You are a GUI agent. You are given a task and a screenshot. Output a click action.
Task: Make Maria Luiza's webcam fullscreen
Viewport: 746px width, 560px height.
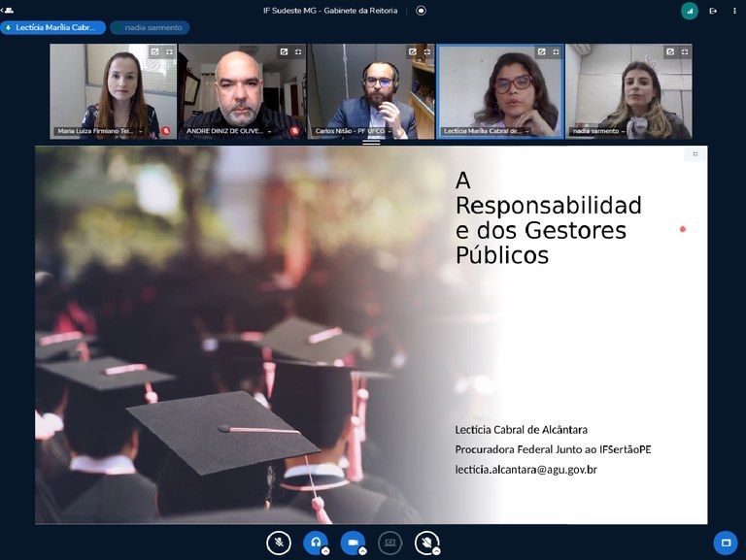[x=169, y=51]
